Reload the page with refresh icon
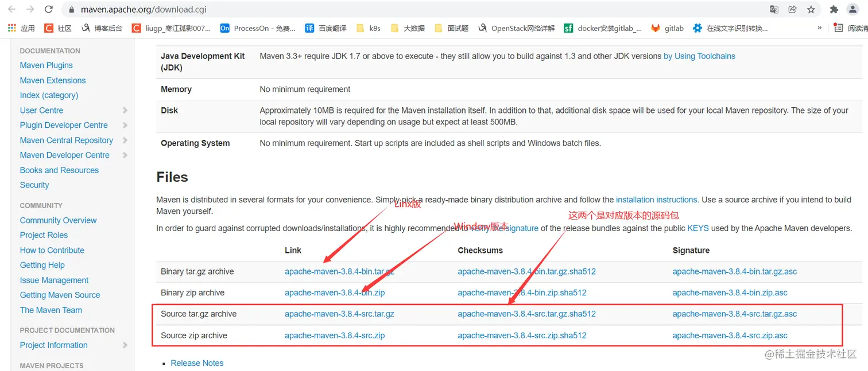The height and width of the screenshot is (371, 868). pyautogui.click(x=49, y=9)
